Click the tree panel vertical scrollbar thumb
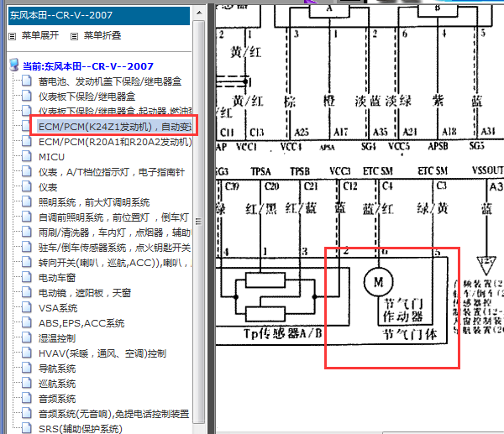 (199, 222)
